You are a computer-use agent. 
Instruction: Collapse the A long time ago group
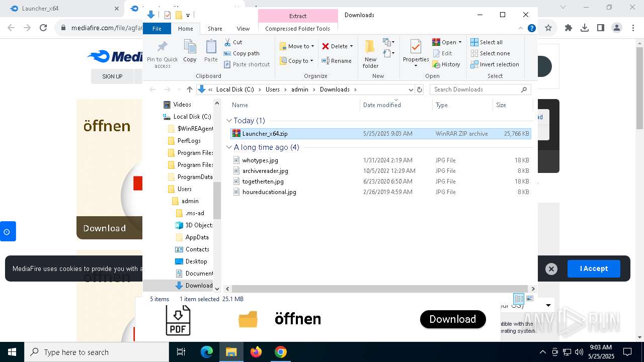click(229, 147)
